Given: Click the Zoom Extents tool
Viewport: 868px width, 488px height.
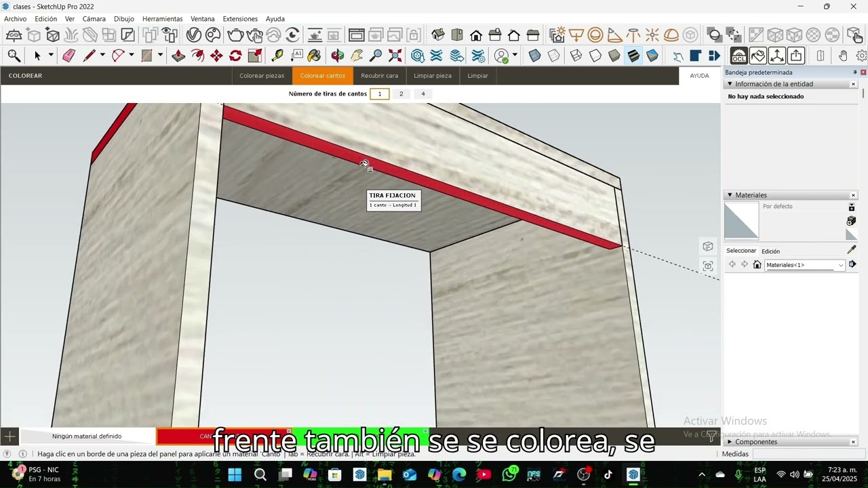Looking at the screenshot, I should click(395, 56).
